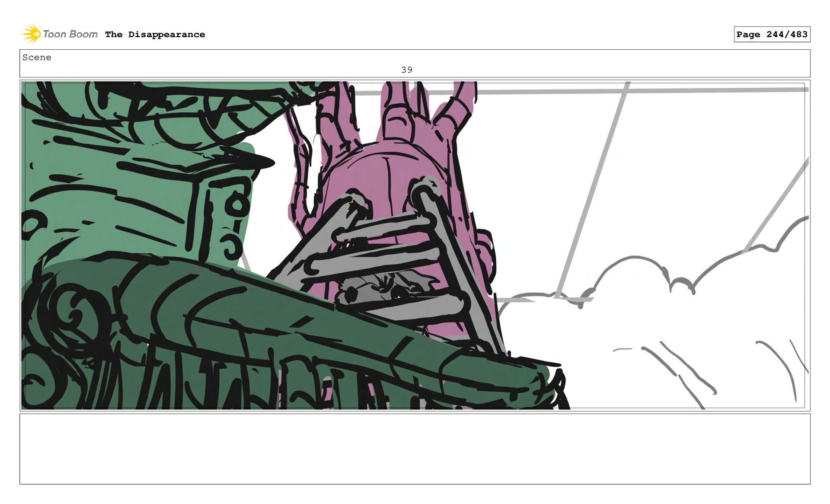830x504 pixels.
Task: Select the scene number '39'
Action: click(x=406, y=70)
